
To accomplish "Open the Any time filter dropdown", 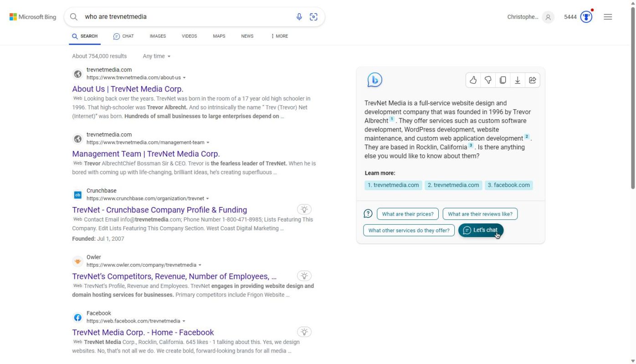I will point(157,56).
